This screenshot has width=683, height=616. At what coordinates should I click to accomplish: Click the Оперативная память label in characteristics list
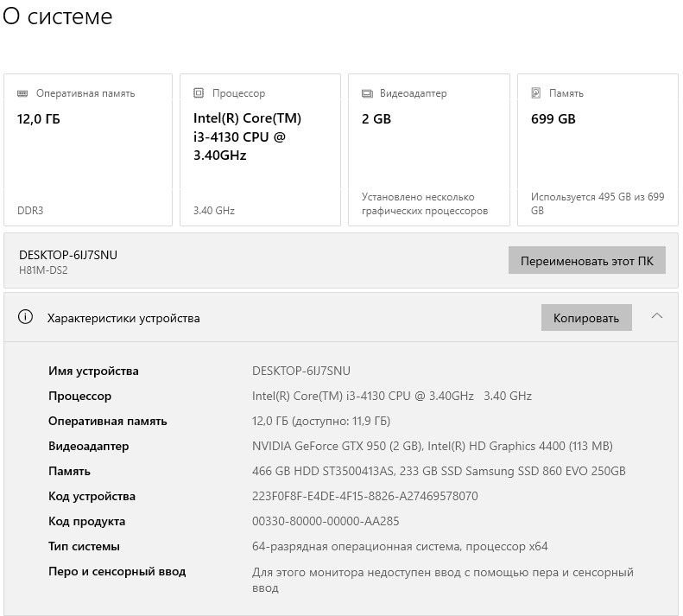108,421
